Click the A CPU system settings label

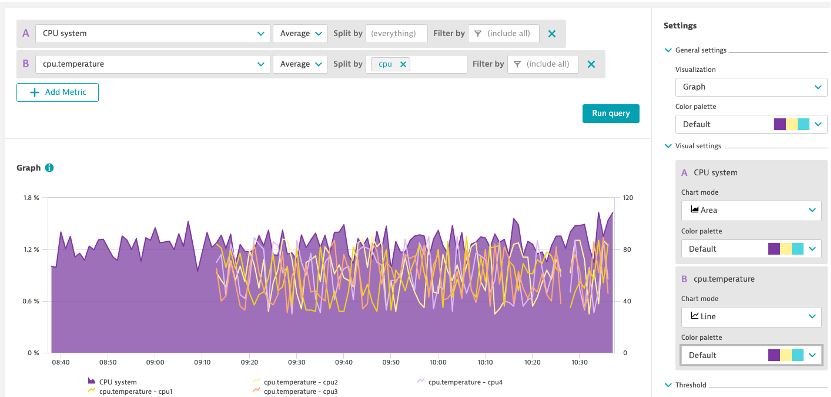(709, 172)
